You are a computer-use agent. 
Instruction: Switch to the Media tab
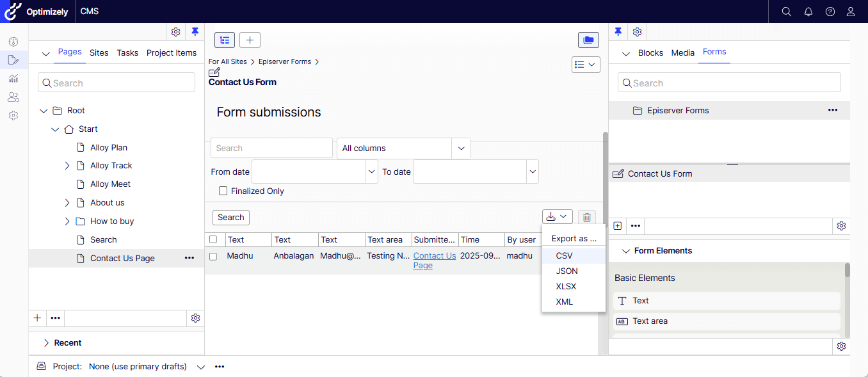point(682,53)
